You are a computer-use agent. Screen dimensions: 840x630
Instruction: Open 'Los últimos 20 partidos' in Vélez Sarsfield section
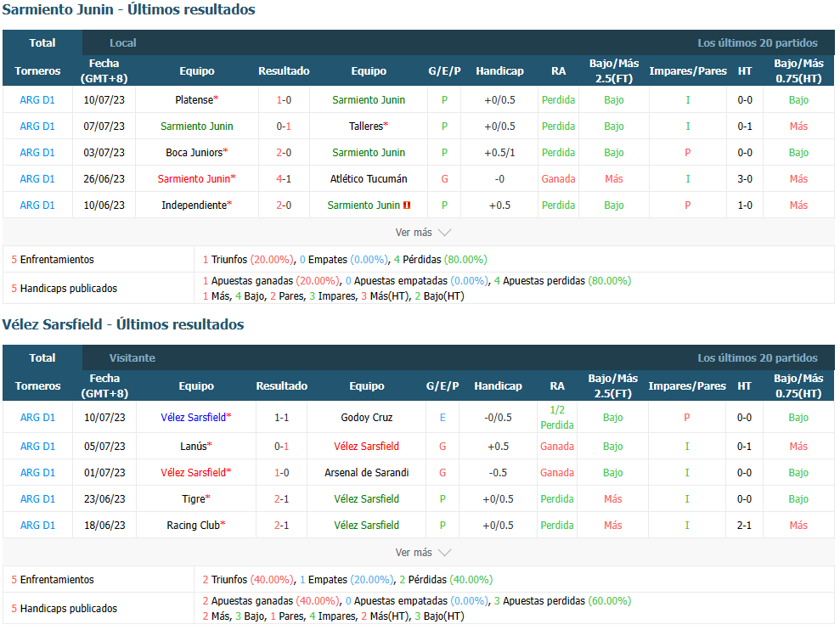[757, 357]
